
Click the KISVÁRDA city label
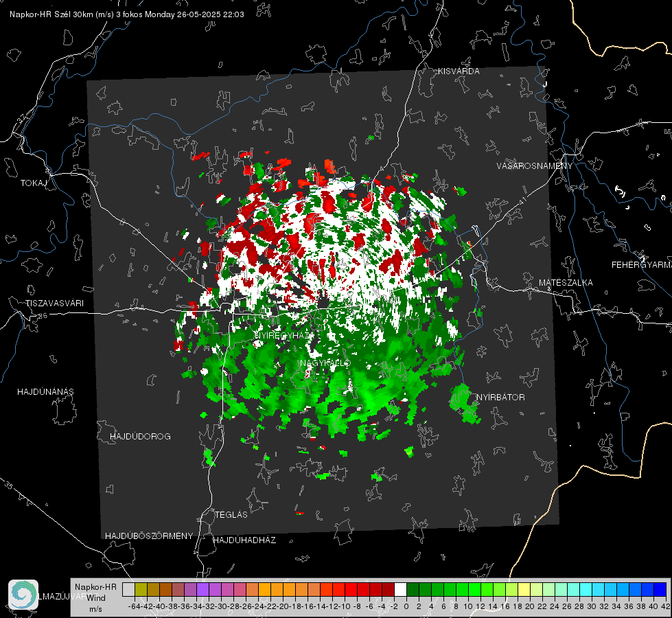[x=459, y=71]
